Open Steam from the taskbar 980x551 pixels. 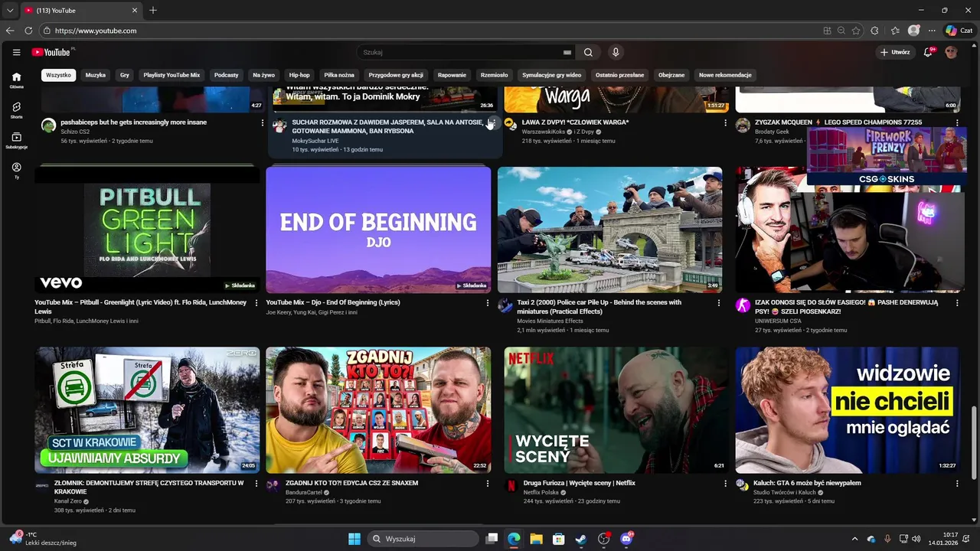coord(581,539)
